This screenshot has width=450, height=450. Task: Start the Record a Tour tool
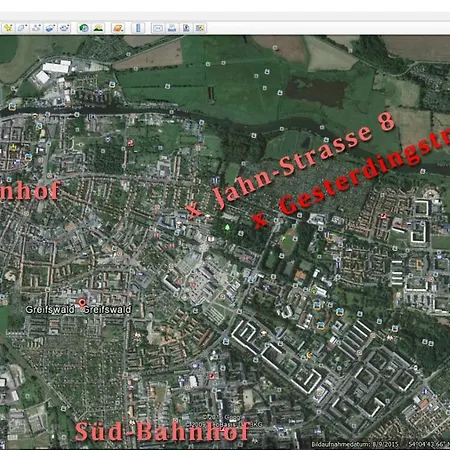[x=64, y=28]
